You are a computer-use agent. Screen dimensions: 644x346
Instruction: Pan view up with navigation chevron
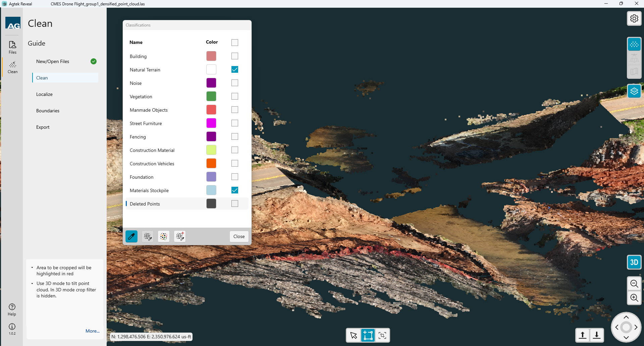626,317
